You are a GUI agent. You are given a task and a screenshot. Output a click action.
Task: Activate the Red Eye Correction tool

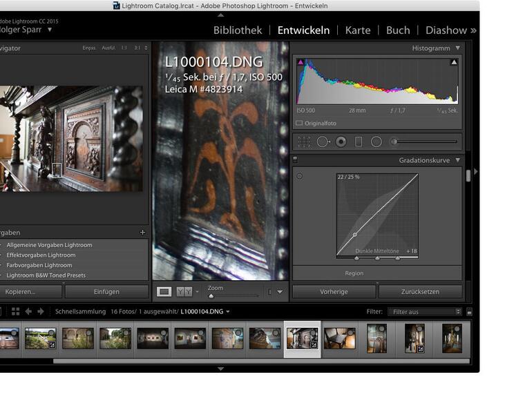(341, 142)
